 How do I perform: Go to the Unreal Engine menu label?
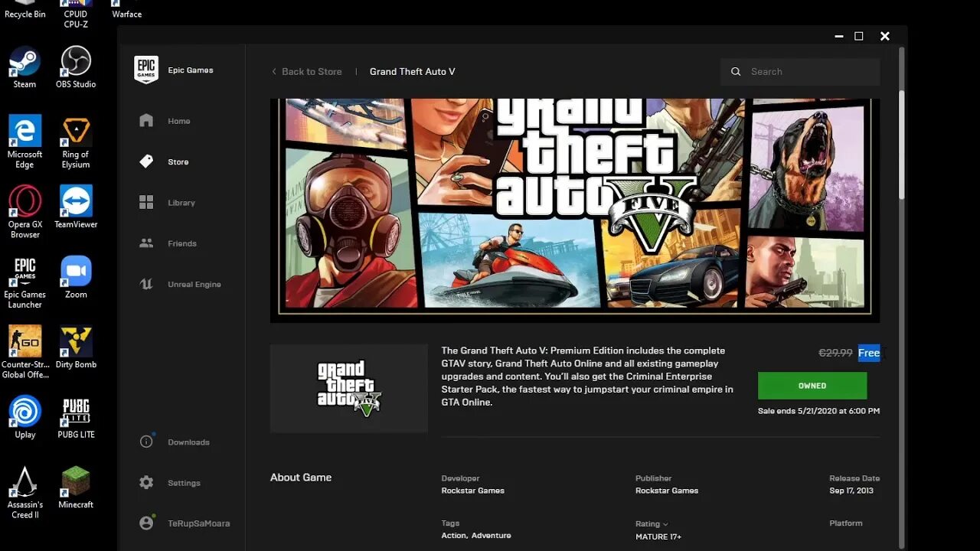[194, 285]
